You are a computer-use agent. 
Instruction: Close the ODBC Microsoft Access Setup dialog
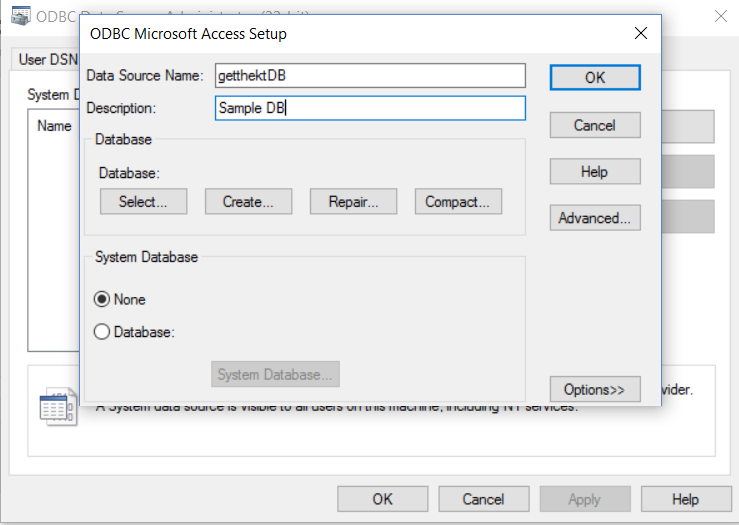(x=640, y=34)
